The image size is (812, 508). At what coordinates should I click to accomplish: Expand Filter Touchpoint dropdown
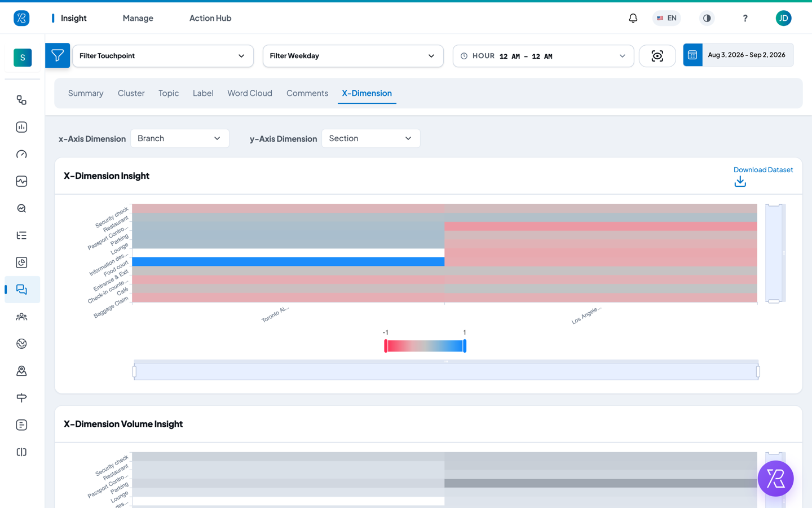pos(163,56)
